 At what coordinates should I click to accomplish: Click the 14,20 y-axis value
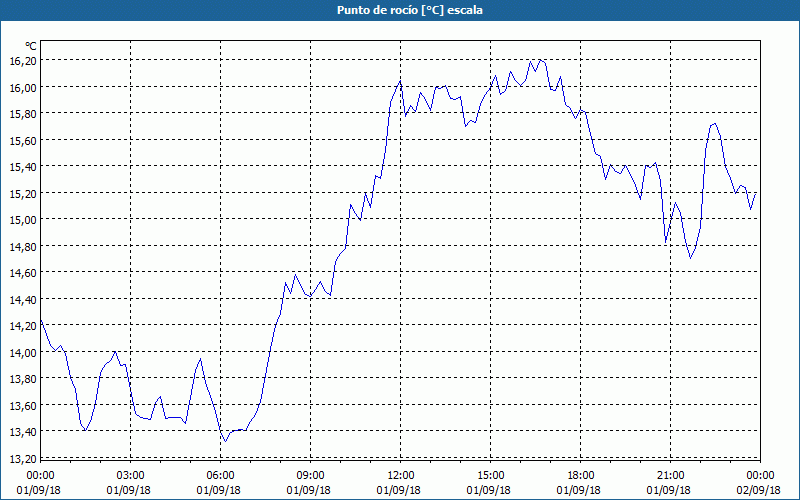(x=23, y=326)
